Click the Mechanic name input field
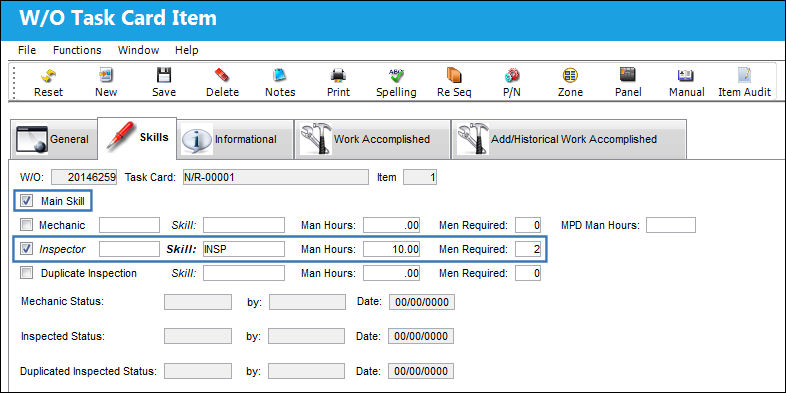The width and height of the screenshot is (786, 393). click(x=129, y=225)
